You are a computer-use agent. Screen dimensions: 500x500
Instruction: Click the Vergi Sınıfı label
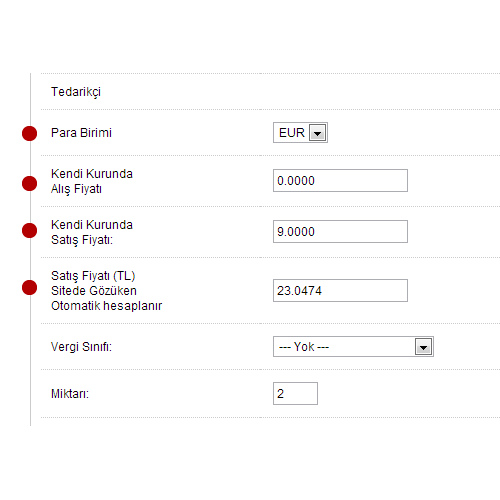click(x=81, y=347)
